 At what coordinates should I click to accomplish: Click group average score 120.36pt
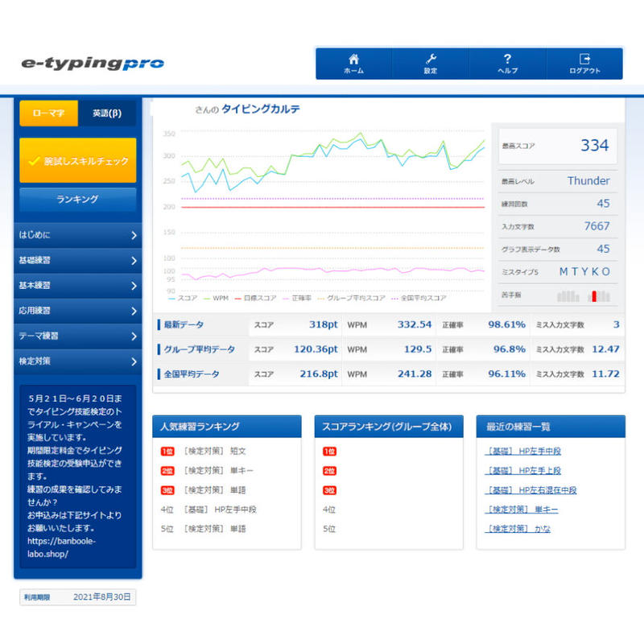point(316,349)
